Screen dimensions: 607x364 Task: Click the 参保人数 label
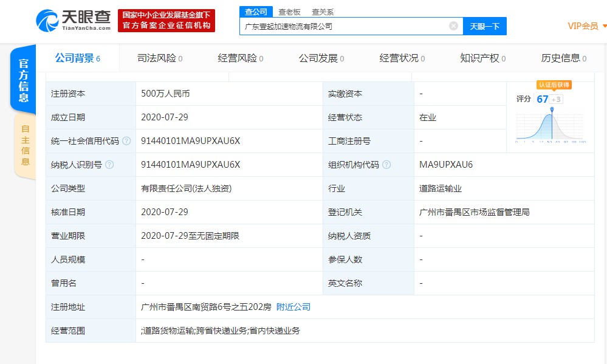click(345, 259)
